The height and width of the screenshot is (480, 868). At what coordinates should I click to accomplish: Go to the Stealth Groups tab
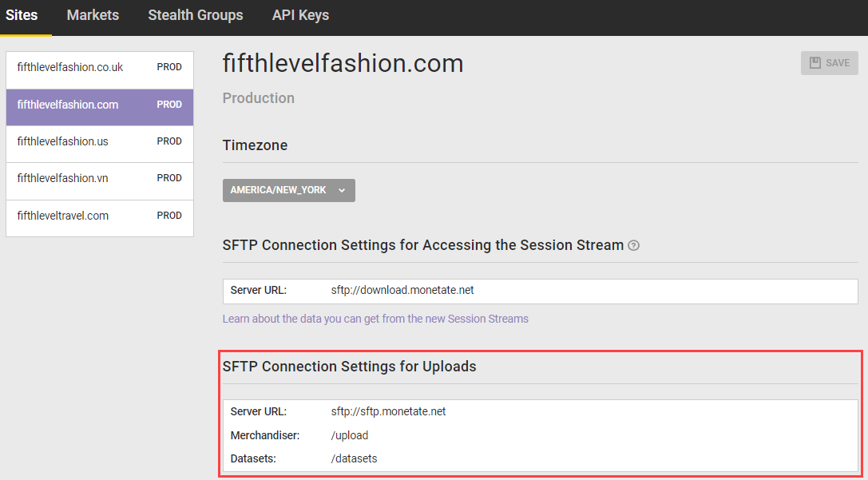pyautogui.click(x=196, y=15)
